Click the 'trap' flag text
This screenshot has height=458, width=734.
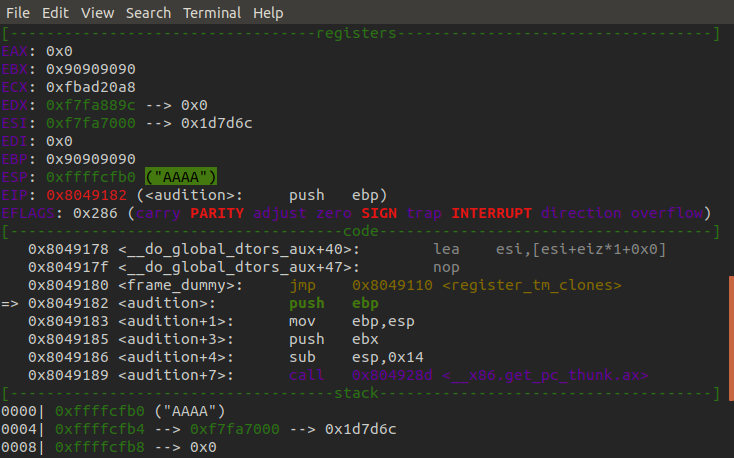point(424,213)
